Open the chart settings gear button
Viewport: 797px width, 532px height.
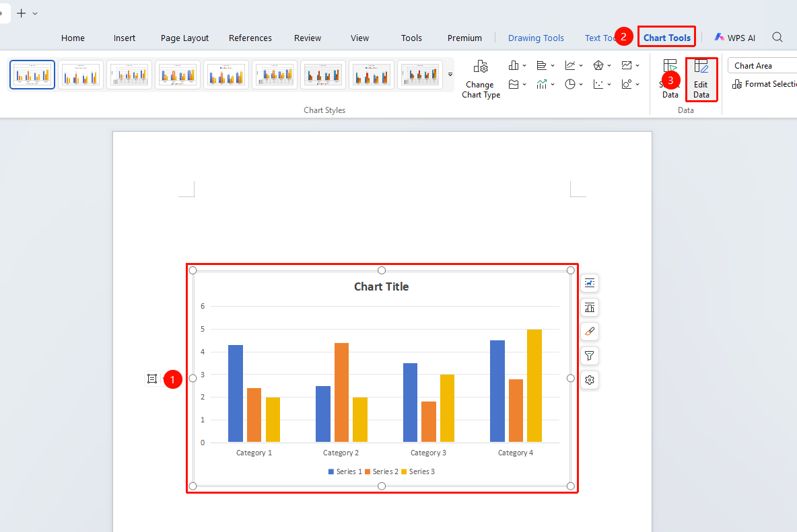[x=590, y=380]
